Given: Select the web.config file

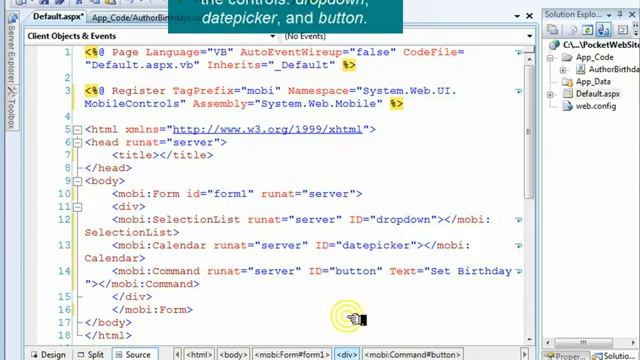Looking at the screenshot, I should pos(596,106).
